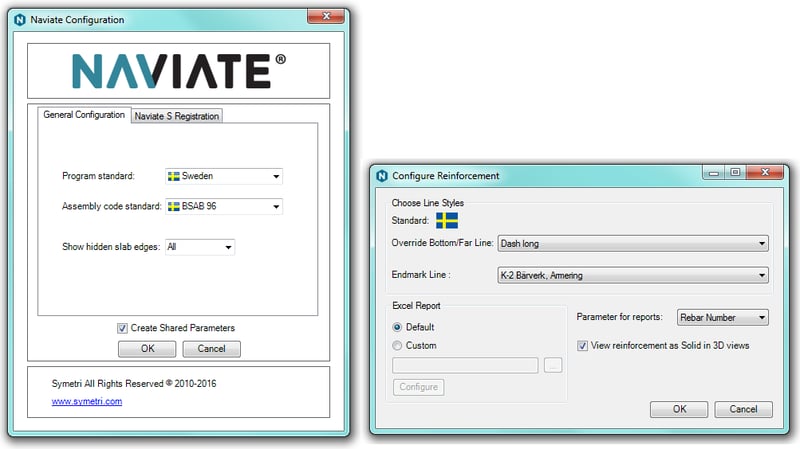
Task: Open the Parameter for reports dropdown
Action: pyautogui.click(x=722, y=317)
